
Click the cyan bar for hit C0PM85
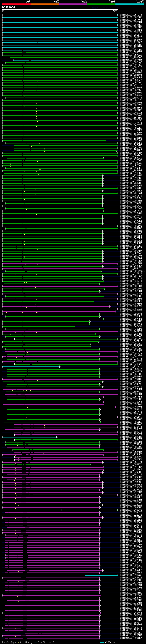coord(66,60)
